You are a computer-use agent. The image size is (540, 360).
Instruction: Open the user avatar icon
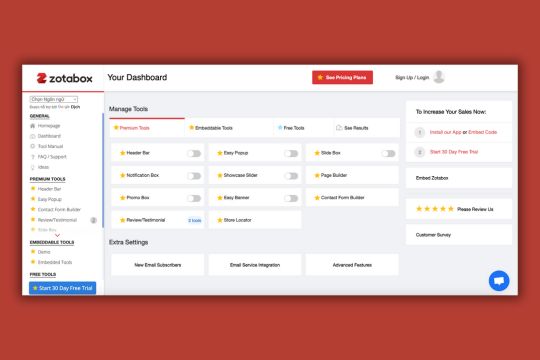(x=439, y=77)
